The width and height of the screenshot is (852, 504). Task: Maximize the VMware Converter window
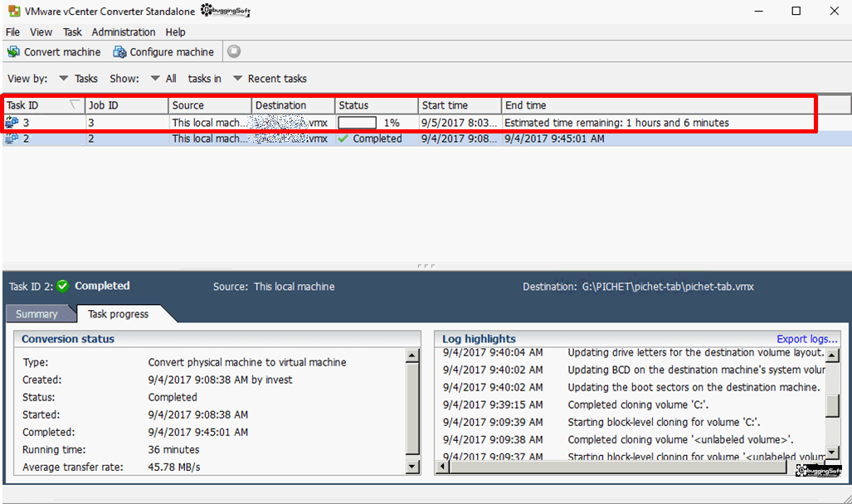(796, 11)
